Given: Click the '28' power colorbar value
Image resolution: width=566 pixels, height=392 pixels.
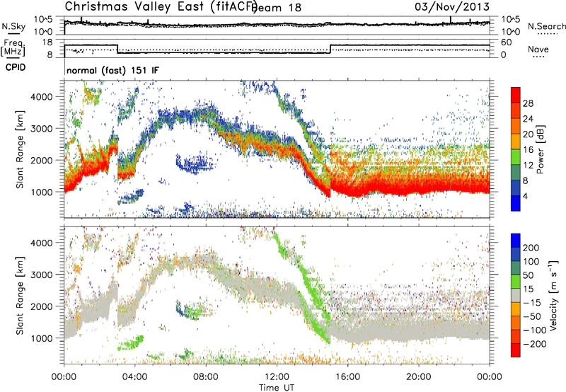Looking at the screenshot, I should [x=528, y=103].
